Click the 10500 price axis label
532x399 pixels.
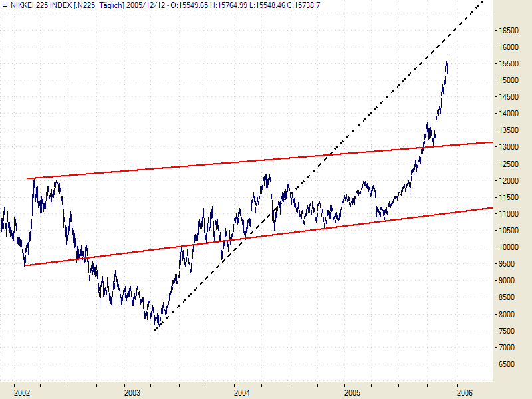[509, 231]
